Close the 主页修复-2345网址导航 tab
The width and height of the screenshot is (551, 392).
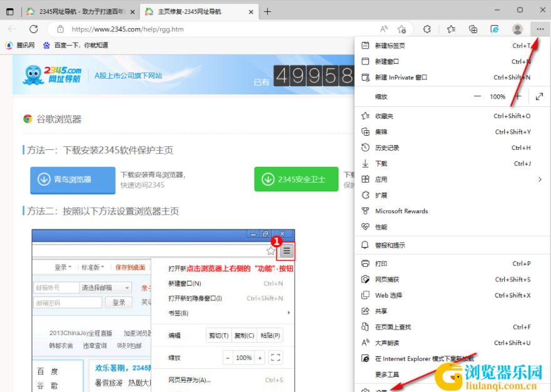251,12
